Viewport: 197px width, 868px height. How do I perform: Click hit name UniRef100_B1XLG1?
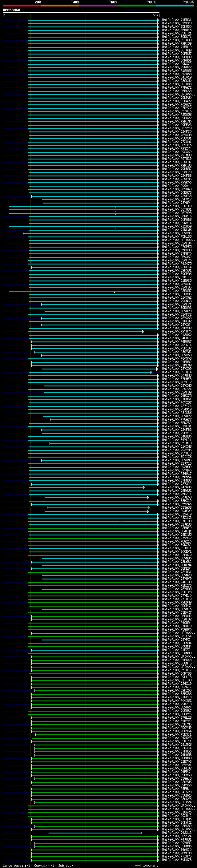coord(176,426)
